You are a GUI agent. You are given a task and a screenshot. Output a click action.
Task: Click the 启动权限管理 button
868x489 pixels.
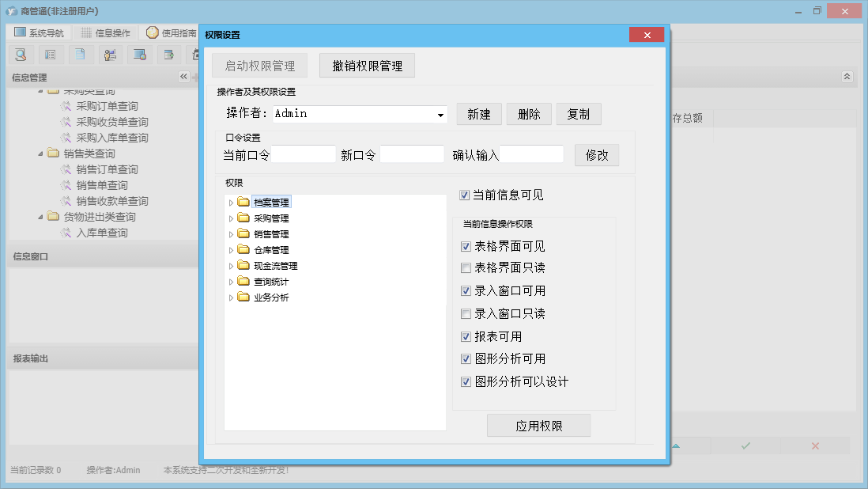[259, 66]
